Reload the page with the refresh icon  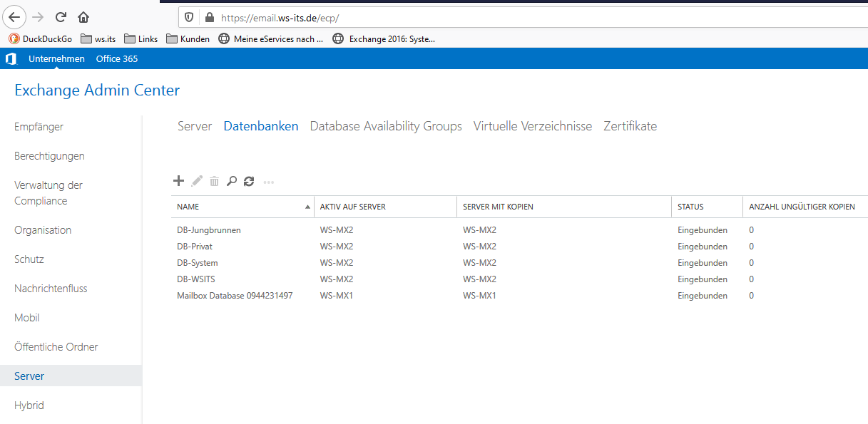click(x=61, y=17)
